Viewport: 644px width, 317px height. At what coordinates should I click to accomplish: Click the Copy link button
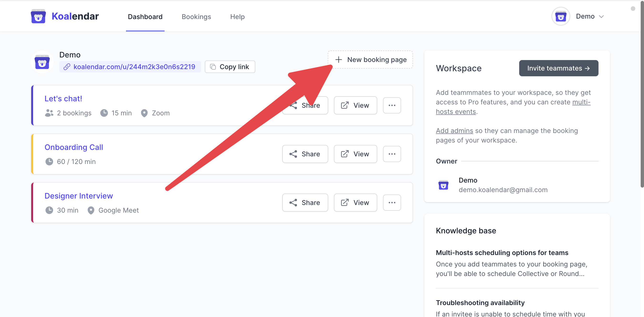tap(230, 67)
